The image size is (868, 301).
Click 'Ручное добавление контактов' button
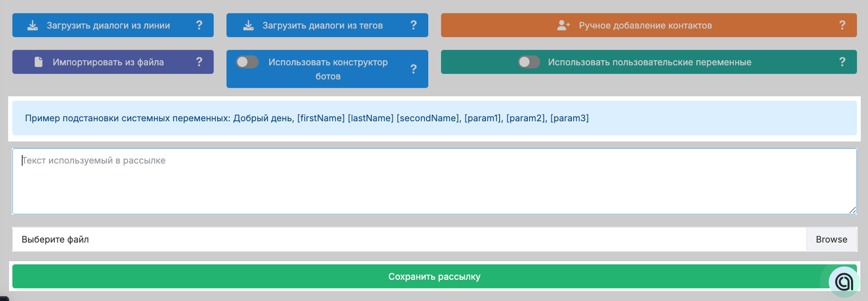coord(645,25)
